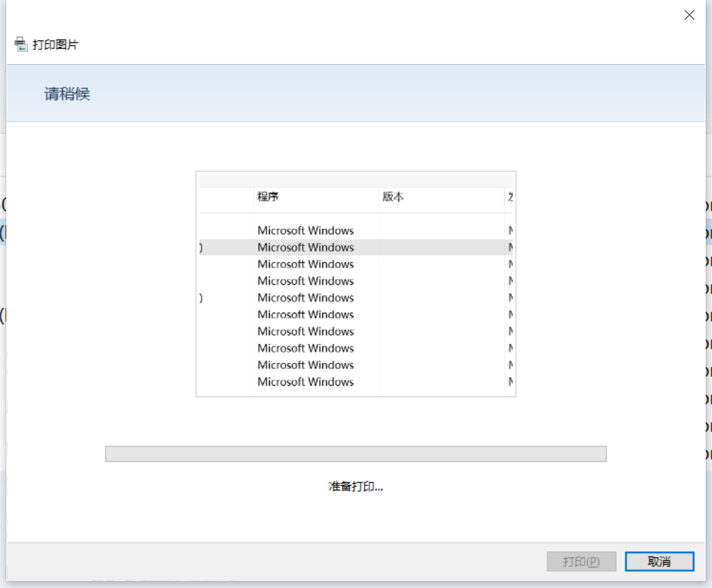Cancel printing with the 取消 button
Viewport: 712px width, 588px height.
tap(659, 561)
